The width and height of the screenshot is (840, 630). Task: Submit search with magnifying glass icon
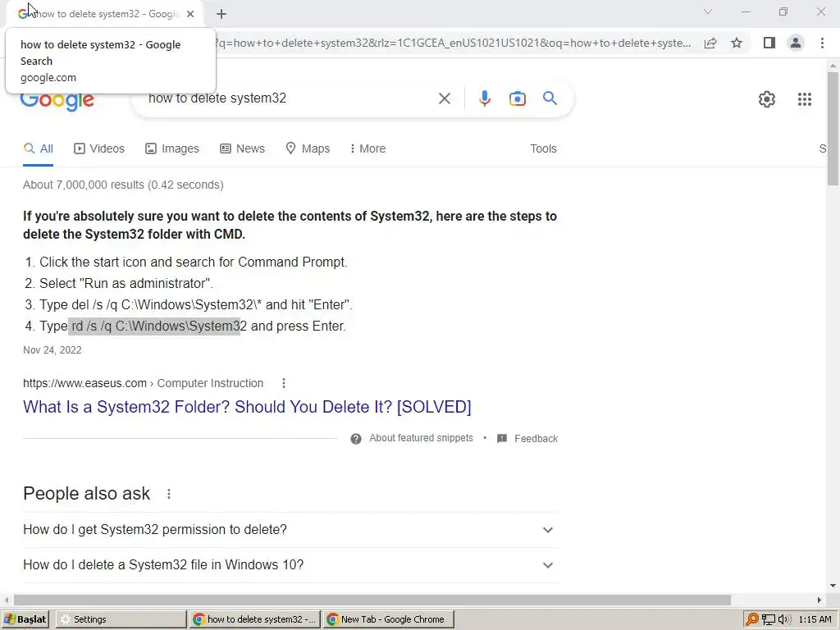[550, 98]
